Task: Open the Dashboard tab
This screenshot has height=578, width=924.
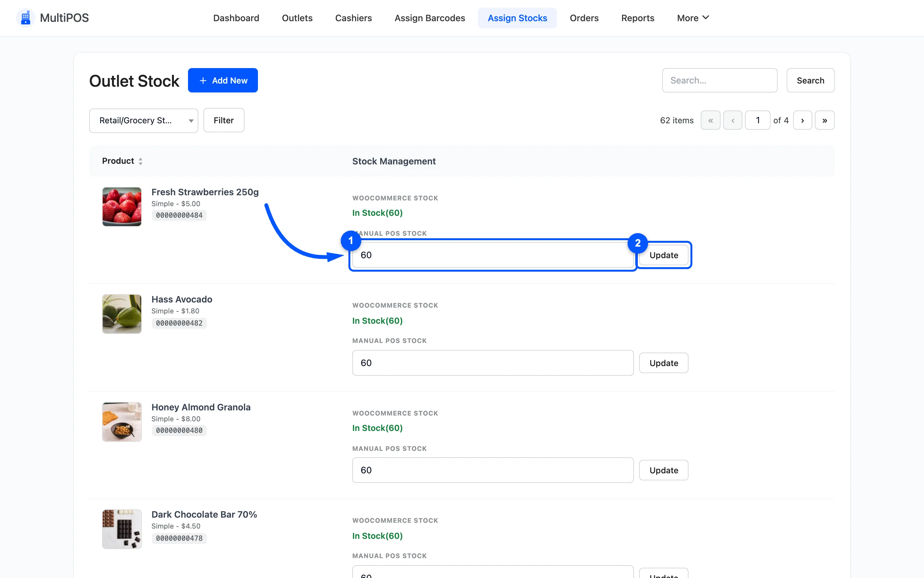Action: 236,18
